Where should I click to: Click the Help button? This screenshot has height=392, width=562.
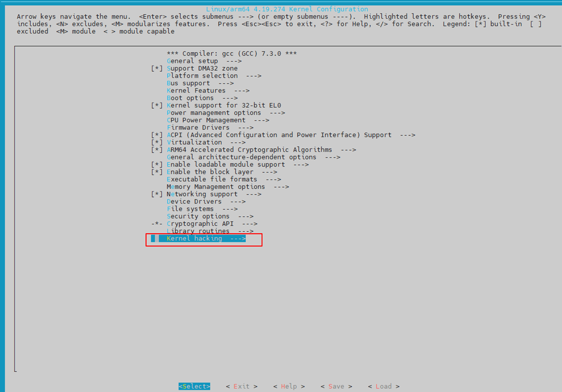coord(289,386)
